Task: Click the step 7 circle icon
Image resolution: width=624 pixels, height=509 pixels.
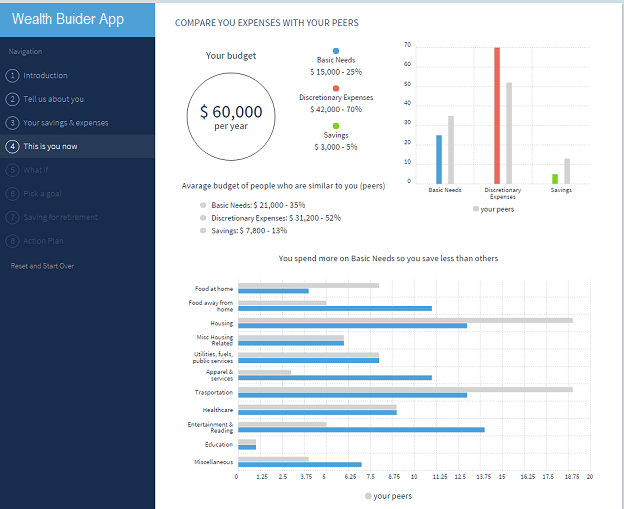Action: 12,217
